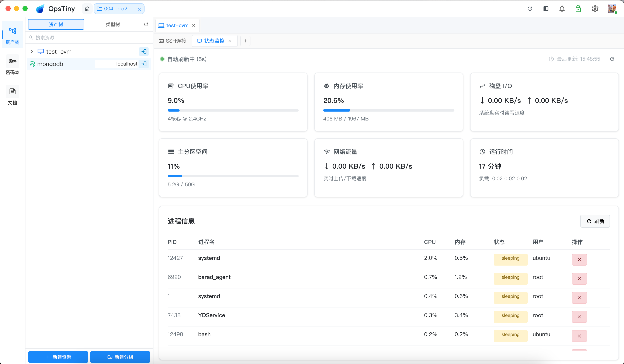Image resolution: width=624 pixels, height=364 pixels.
Task: Click the 新建资源 button
Action: 58,357
